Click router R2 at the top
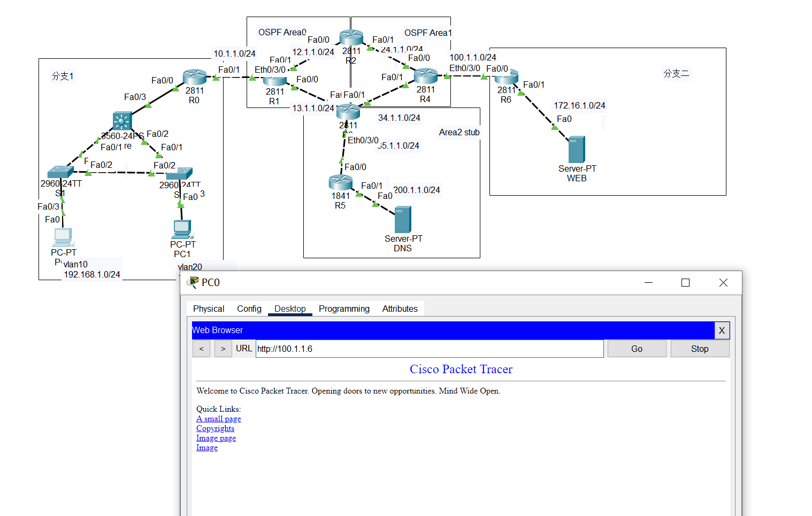 point(351,37)
